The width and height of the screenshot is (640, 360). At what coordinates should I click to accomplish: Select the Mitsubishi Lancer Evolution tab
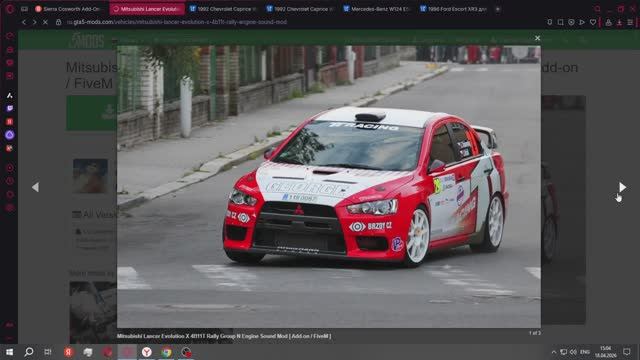tap(147, 9)
